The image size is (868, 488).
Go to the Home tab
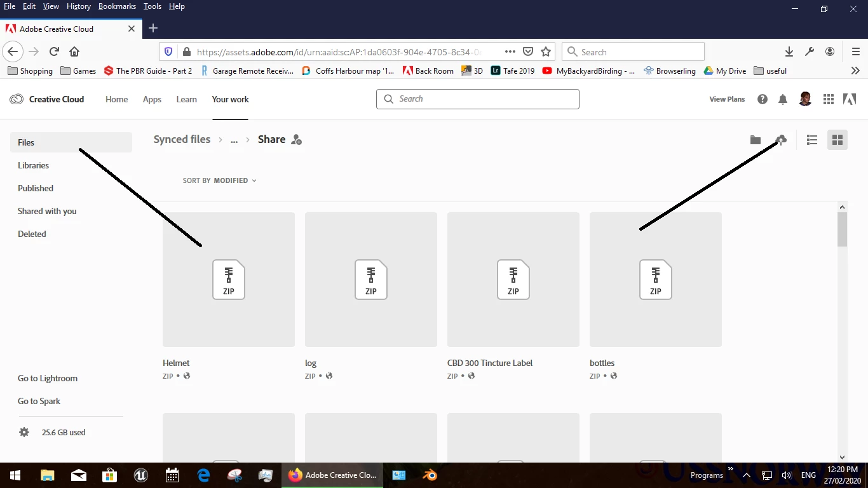117,99
